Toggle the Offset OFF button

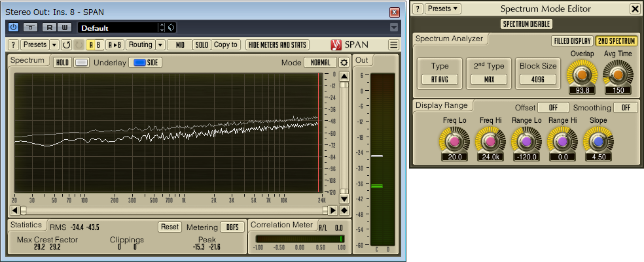click(x=553, y=107)
